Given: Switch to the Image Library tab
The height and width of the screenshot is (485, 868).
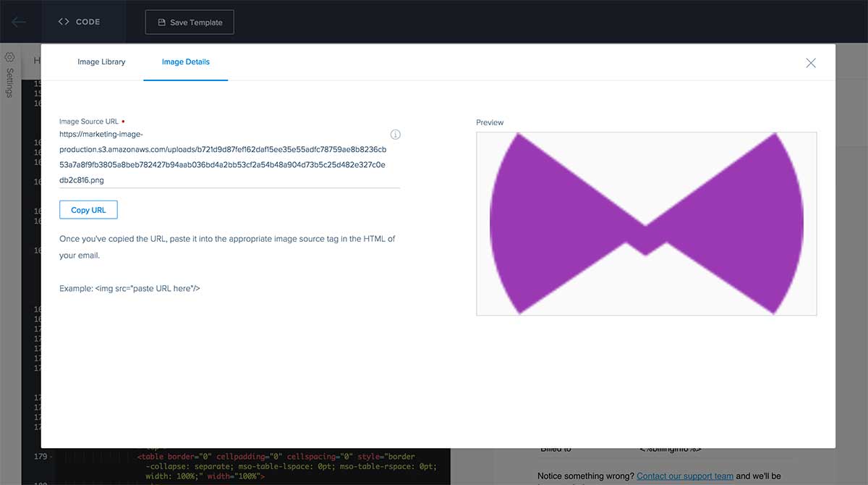Looking at the screenshot, I should point(101,62).
